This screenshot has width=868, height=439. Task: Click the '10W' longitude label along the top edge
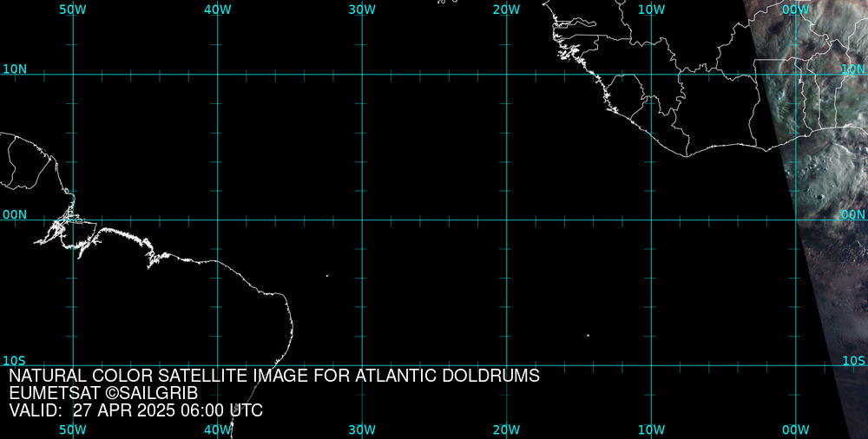[651, 10]
